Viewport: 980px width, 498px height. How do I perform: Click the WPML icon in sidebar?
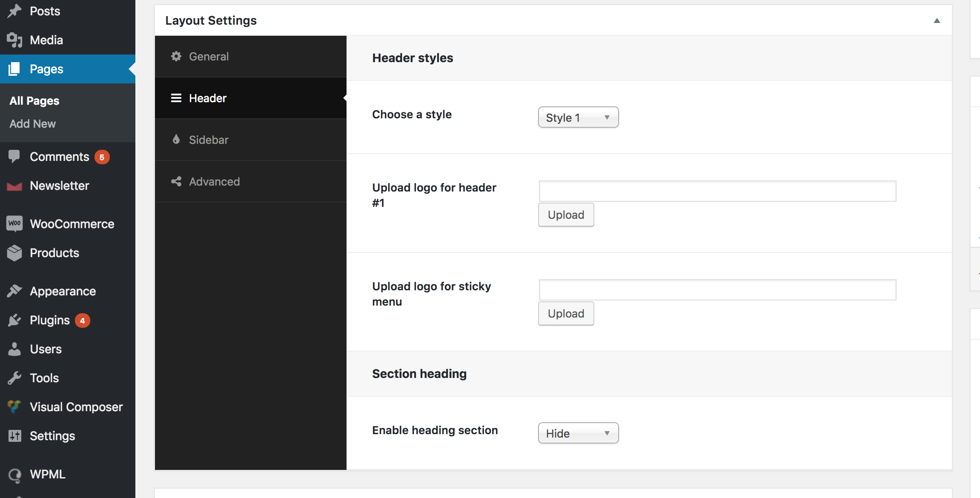click(14, 475)
